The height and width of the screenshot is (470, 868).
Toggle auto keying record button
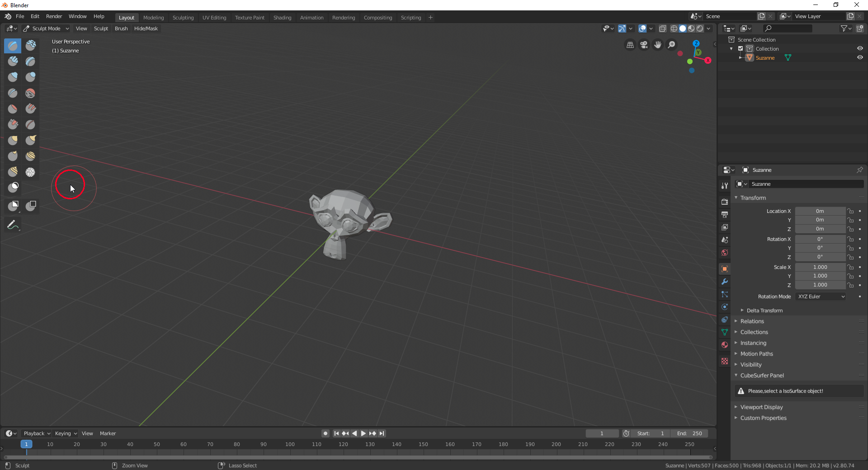[x=325, y=433]
